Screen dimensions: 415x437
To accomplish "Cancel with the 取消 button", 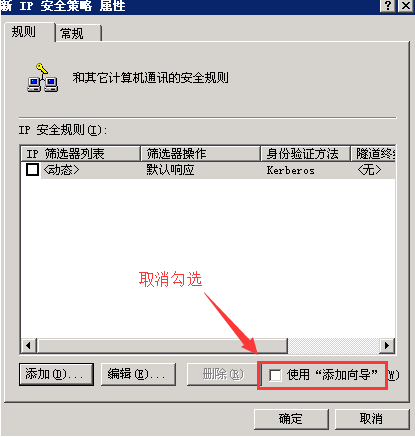I will [372, 419].
